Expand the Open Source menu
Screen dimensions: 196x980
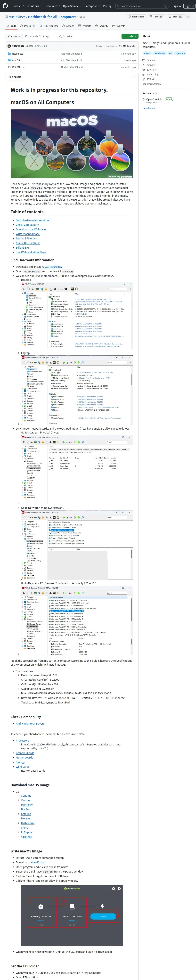coord(72,6)
